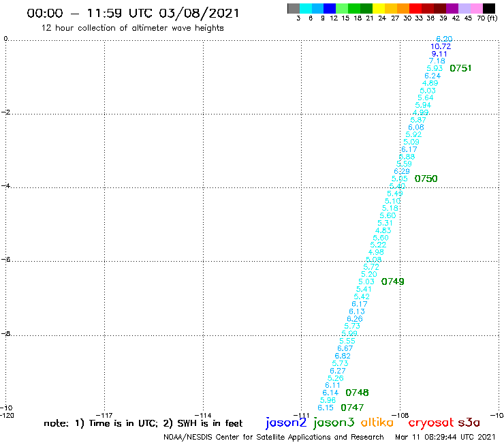The width and height of the screenshot is (504, 443).
Task: Click the s3a satellite legend label
Action: click(469, 423)
